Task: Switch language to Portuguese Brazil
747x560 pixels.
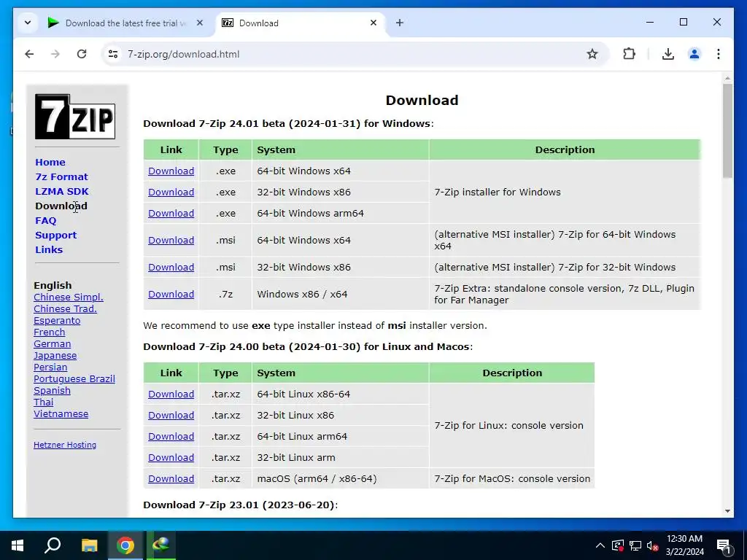Action: pyautogui.click(x=74, y=379)
